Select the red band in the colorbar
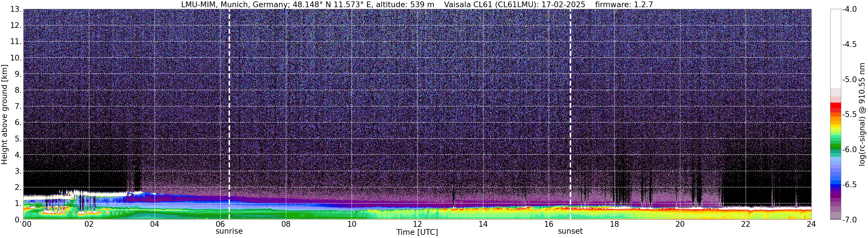 coord(836,107)
